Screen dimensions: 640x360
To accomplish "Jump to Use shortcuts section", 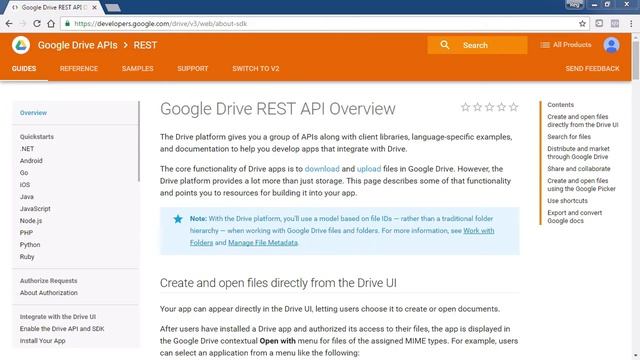I will pyautogui.click(x=567, y=201).
